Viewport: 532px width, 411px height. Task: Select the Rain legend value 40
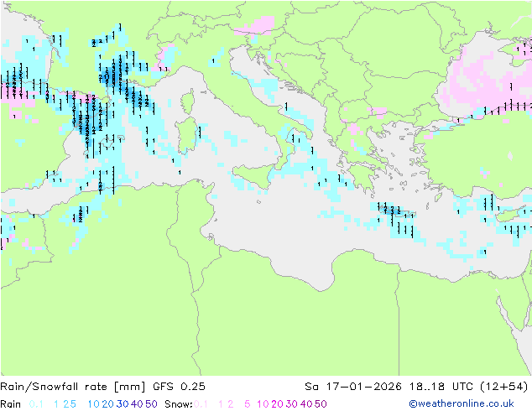(x=137, y=404)
